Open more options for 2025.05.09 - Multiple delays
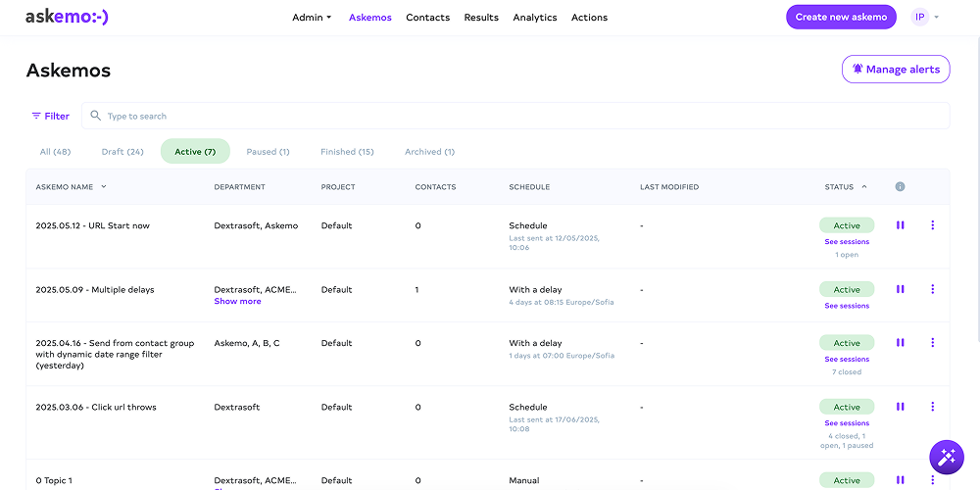The image size is (980, 490). pyautogui.click(x=933, y=289)
